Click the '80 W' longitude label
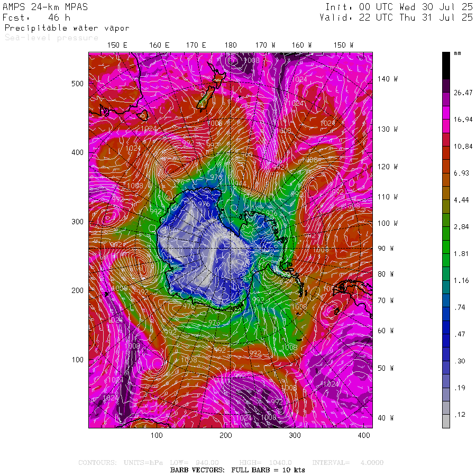 pos(386,274)
